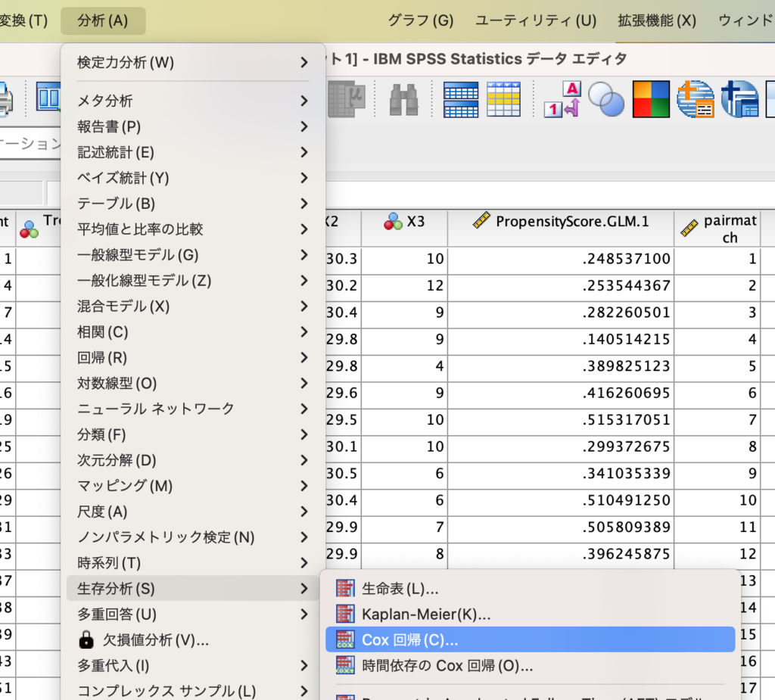Image resolution: width=775 pixels, height=700 pixels.
Task: Click the blue globe table toolbar icon
Action: pos(740,99)
